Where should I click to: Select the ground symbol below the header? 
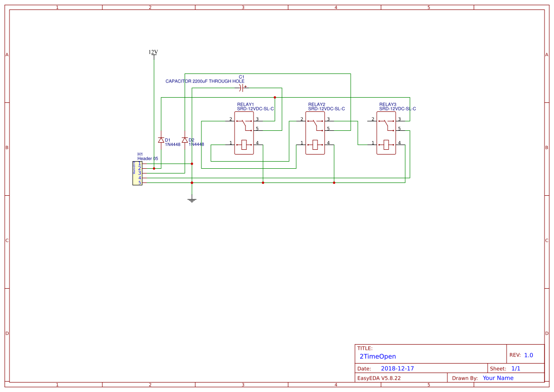pos(191,199)
